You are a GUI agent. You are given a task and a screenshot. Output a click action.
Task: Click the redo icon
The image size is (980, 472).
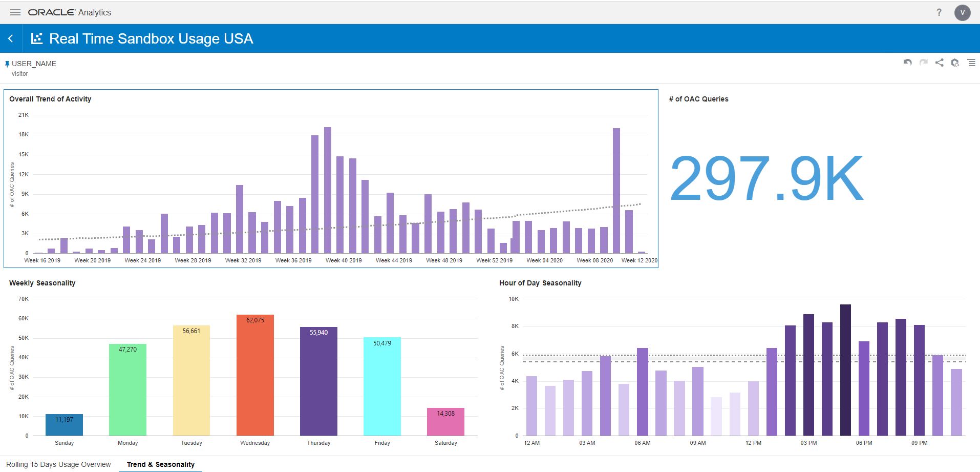[923, 63]
